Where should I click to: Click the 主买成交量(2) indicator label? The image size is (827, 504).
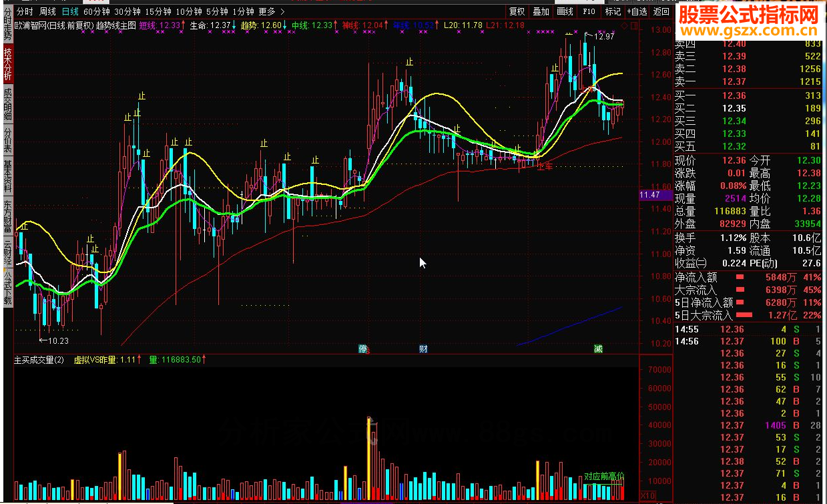click(x=39, y=360)
